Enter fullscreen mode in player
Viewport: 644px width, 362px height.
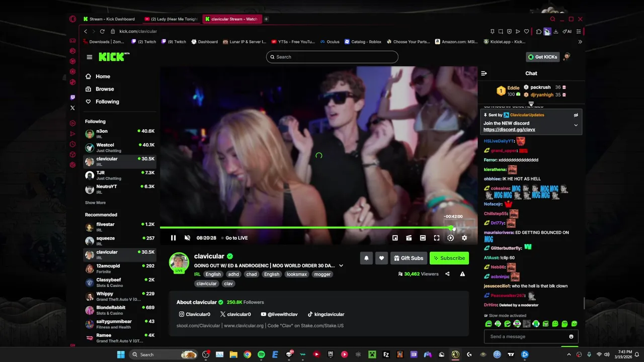(437, 238)
